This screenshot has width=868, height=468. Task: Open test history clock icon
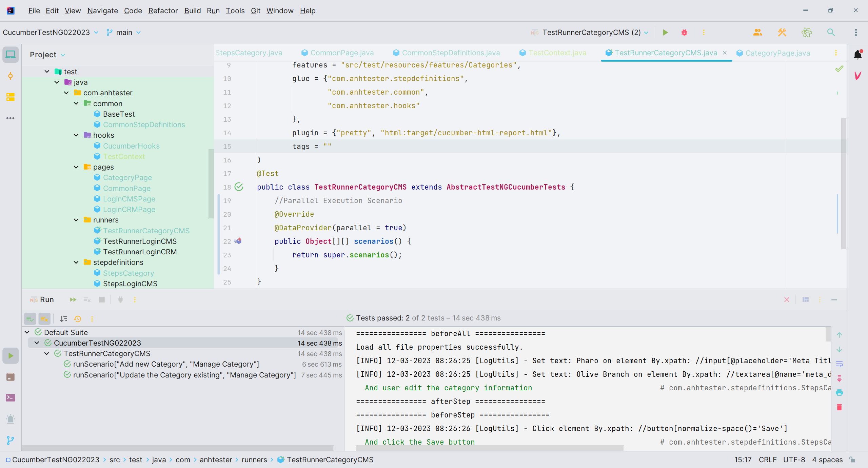tap(78, 319)
